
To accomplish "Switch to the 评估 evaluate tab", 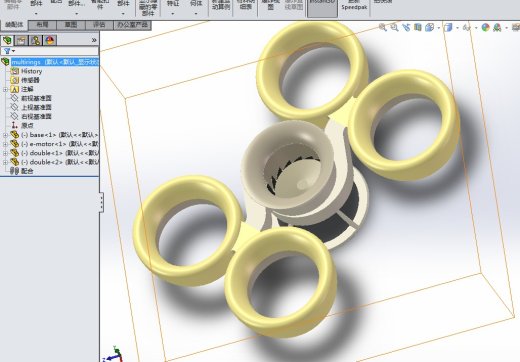I will (99, 25).
